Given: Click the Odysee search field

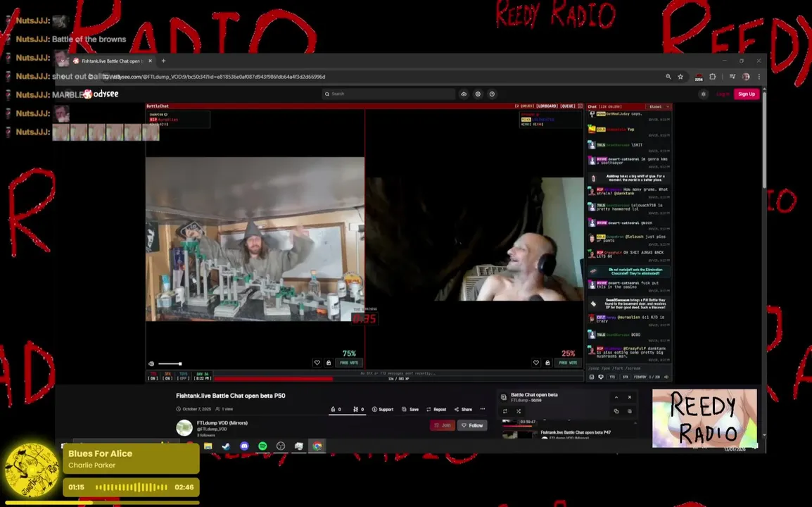Looking at the screenshot, I should pos(388,94).
